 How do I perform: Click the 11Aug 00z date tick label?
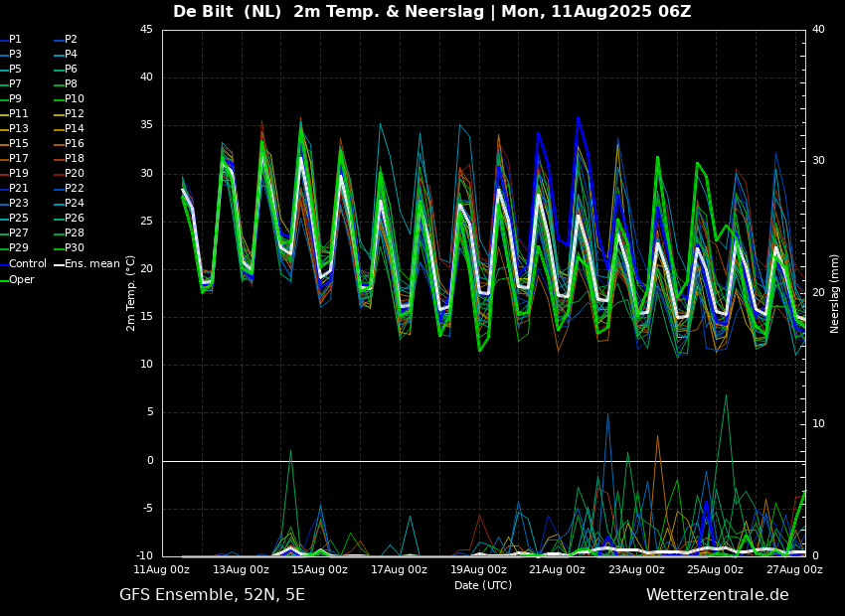(162, 569)
